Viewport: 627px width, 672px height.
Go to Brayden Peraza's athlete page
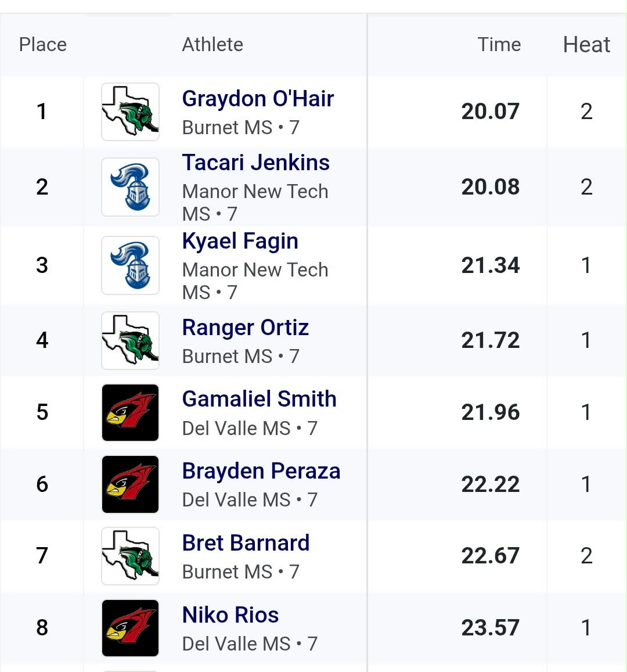pyautogui.click(x=261, y=471)
